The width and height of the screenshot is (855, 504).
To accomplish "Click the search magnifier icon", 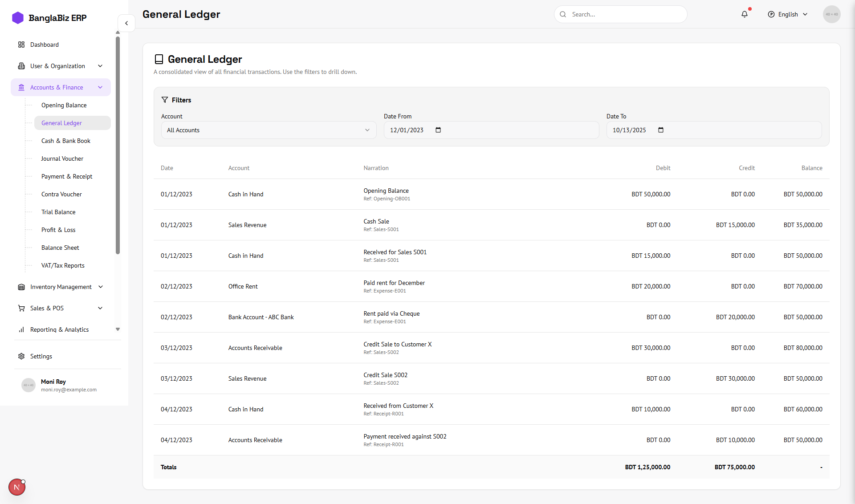I will [563, 14].
